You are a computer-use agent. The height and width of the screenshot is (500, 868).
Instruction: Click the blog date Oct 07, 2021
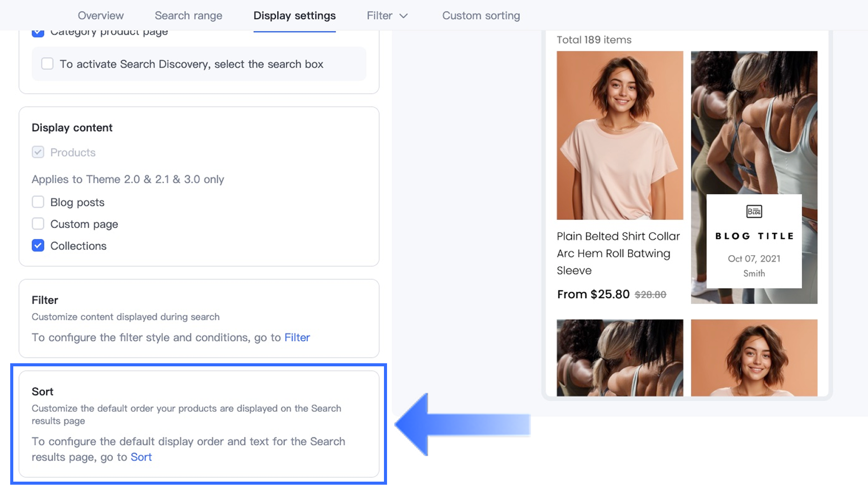pos(754,259)
